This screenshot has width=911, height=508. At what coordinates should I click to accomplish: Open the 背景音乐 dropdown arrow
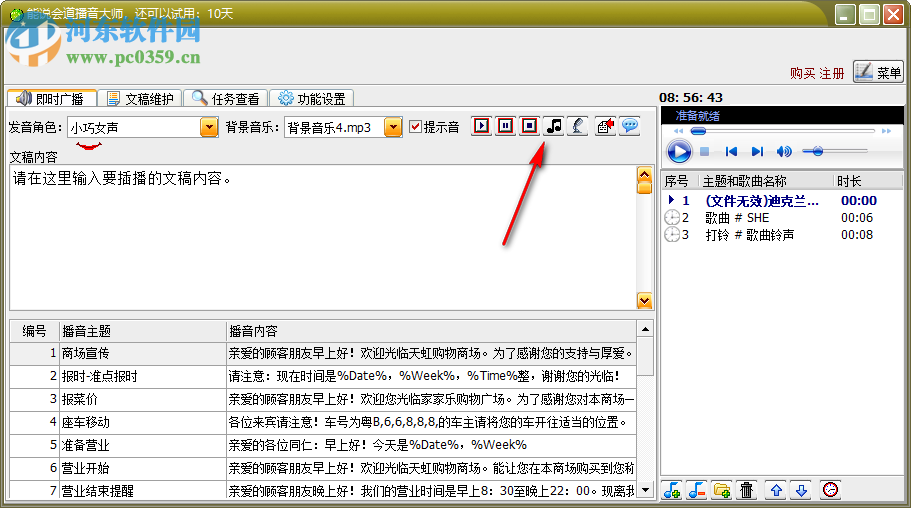pos(393,127)
